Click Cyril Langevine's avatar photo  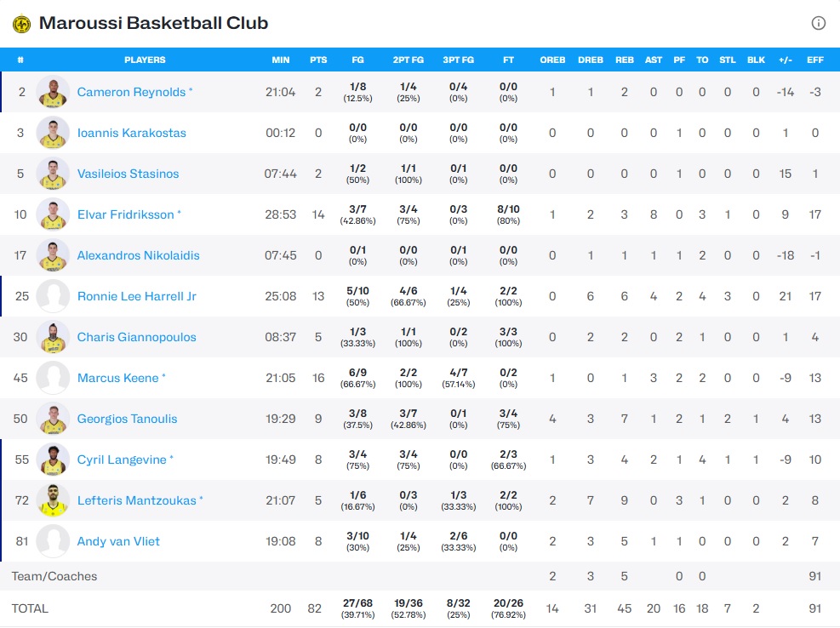[54, 460]
